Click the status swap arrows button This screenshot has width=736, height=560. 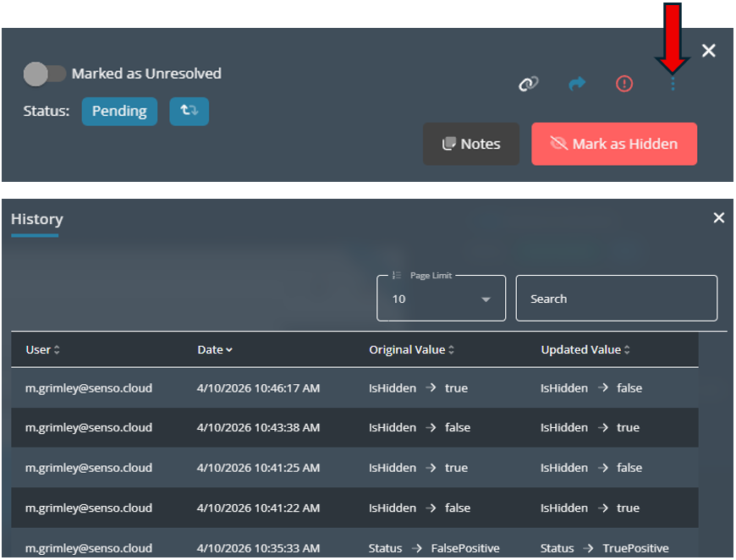189,112
